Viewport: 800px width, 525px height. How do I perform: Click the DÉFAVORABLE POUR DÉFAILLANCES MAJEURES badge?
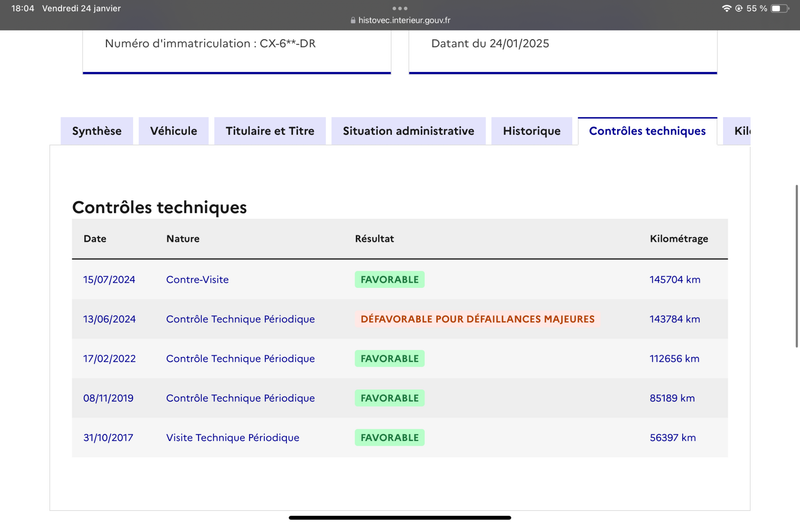click(x=478, y=319)
